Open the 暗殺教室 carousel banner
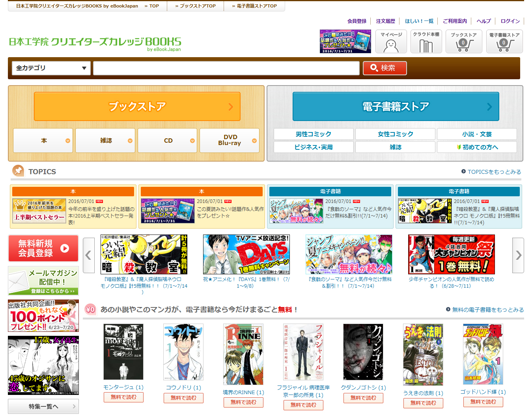Image resolution: width=532 pixels, height=417 pixels. point(144,254)
